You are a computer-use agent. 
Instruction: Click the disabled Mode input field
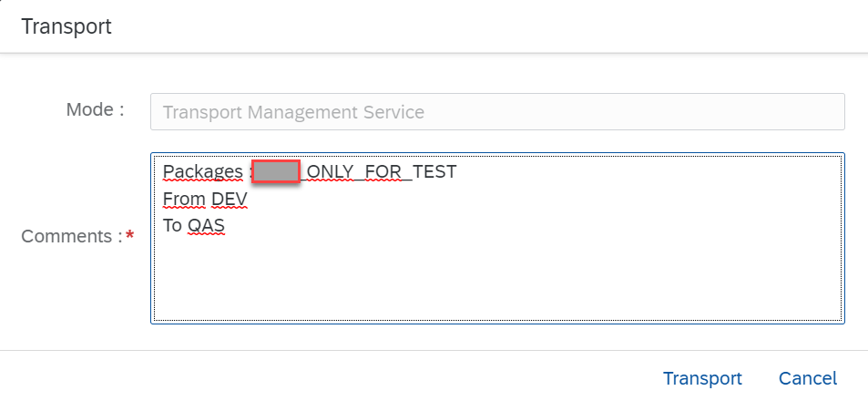click(497, 112)
